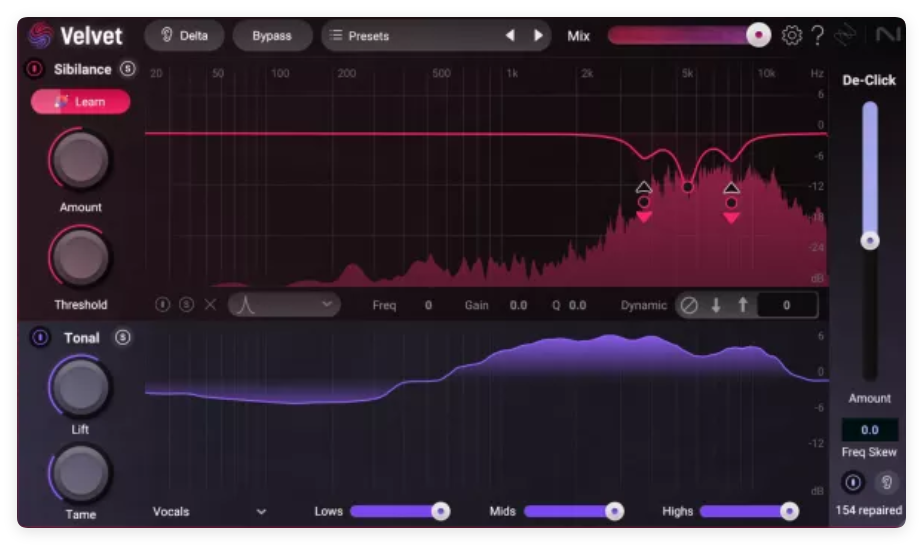This screenshot has width=923, height=545.
Task: Adjust the De-Click Amount vertical slider
Action: point(869,241)
